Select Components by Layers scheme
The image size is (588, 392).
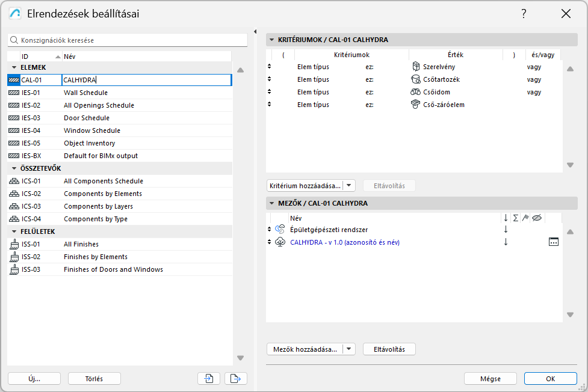point(98,206)
